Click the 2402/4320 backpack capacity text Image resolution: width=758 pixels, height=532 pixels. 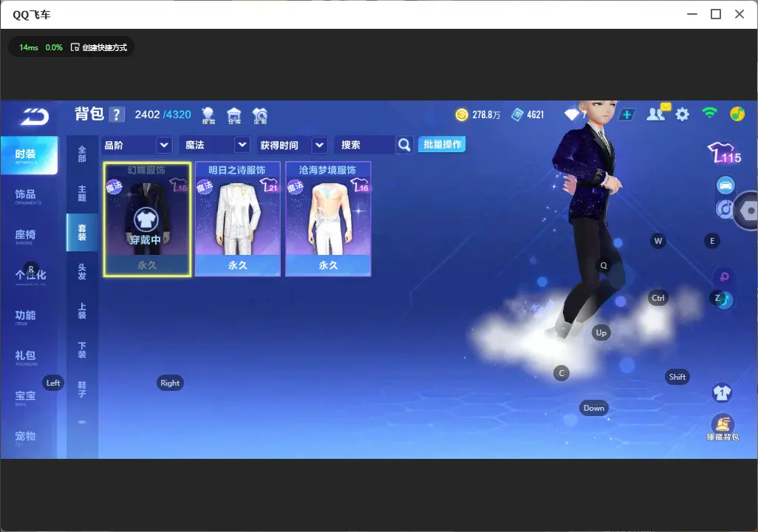pos(163,115)
